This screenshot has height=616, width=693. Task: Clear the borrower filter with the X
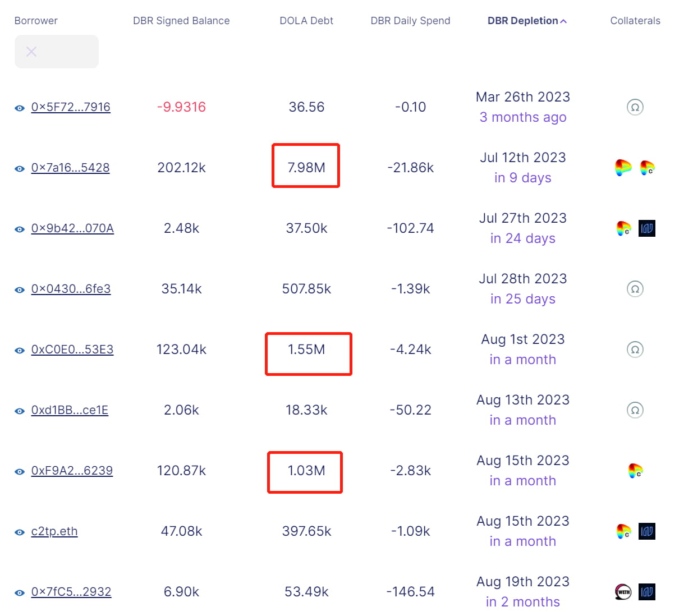click(x=31, y=52)
